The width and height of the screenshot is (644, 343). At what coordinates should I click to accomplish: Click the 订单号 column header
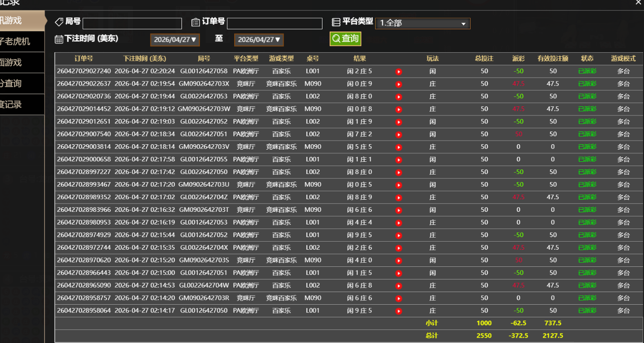[x=84, y=59]
